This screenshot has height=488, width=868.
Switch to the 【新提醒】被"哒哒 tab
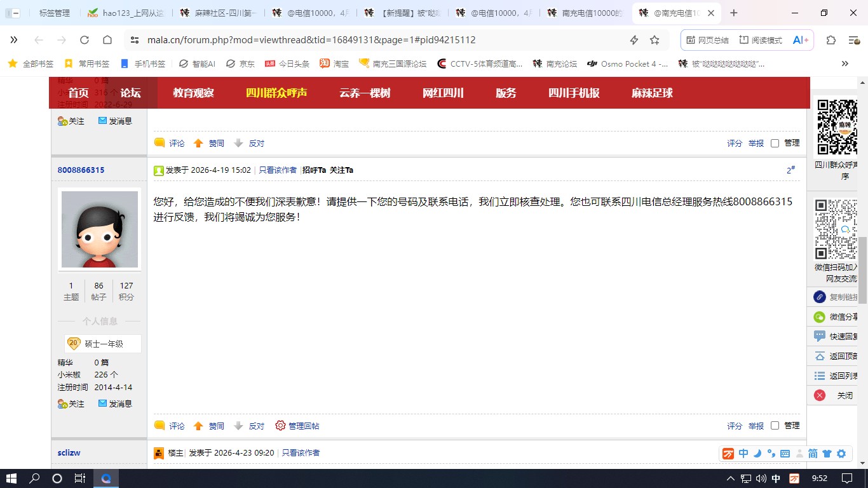pyautogui.click(x=402, y=13)
